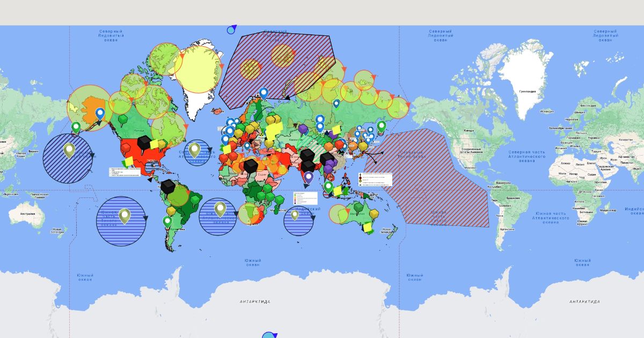Select the black cube marker over the USA
This screenshot has width=644, height=338.
[x=144, y=143]
